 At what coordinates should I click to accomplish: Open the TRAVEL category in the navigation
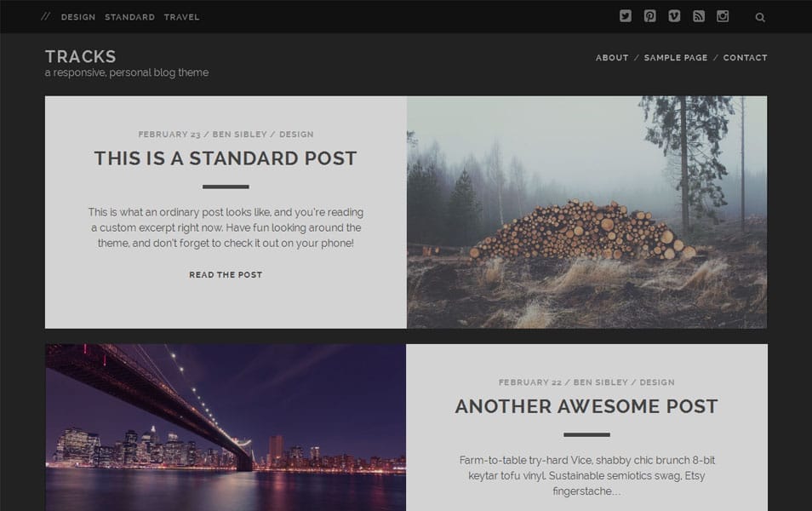pos(181,16)
